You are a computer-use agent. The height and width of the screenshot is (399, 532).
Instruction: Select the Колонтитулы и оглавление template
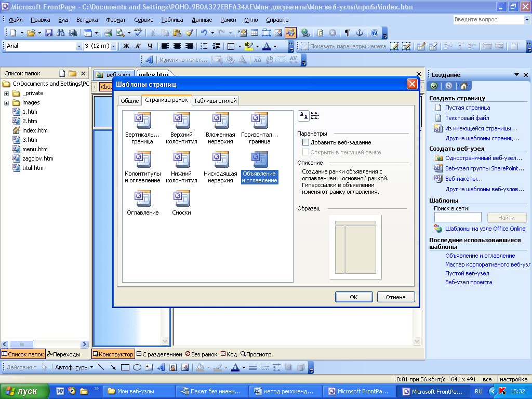(x=142, y=167)
